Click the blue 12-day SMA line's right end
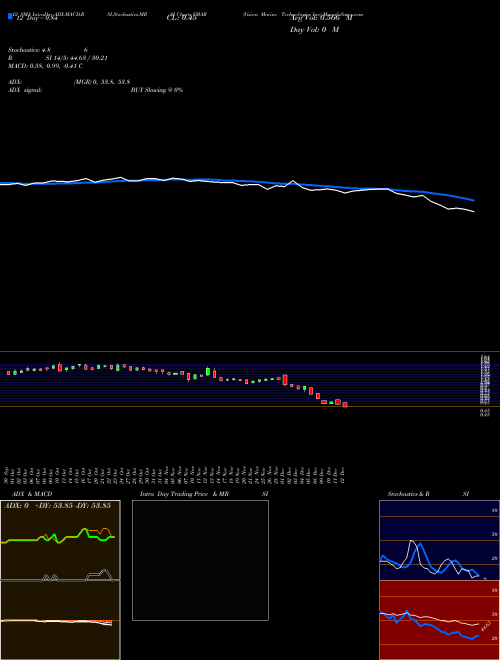500x660 pixels. (x=473, y=200)
